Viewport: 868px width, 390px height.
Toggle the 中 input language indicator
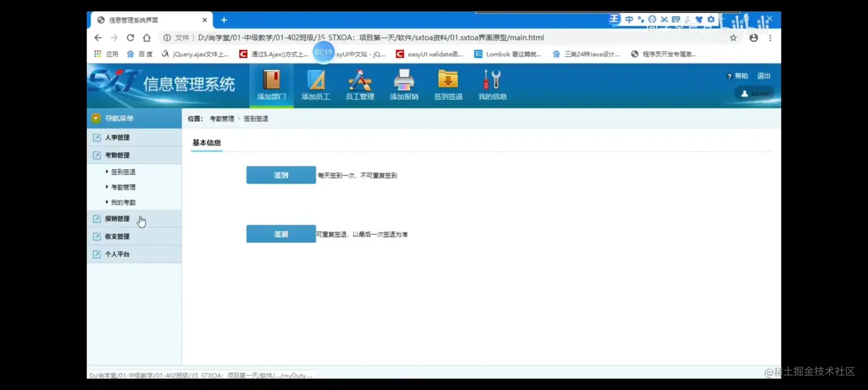pos(629,19)
